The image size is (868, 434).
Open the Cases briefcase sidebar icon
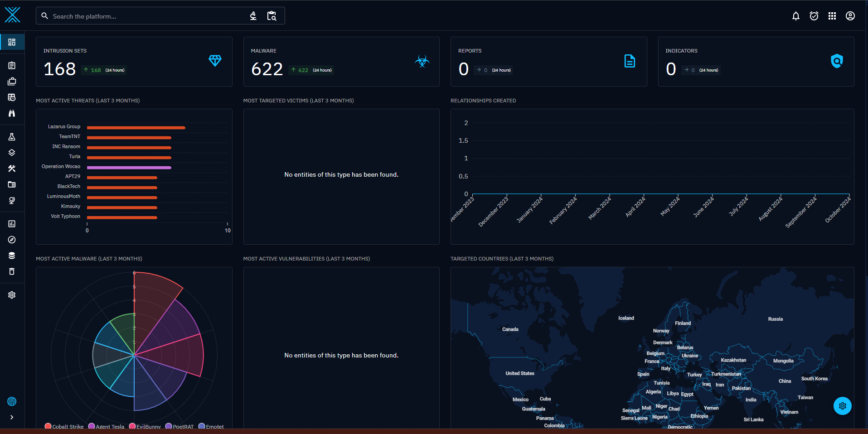tap(12, 82)
